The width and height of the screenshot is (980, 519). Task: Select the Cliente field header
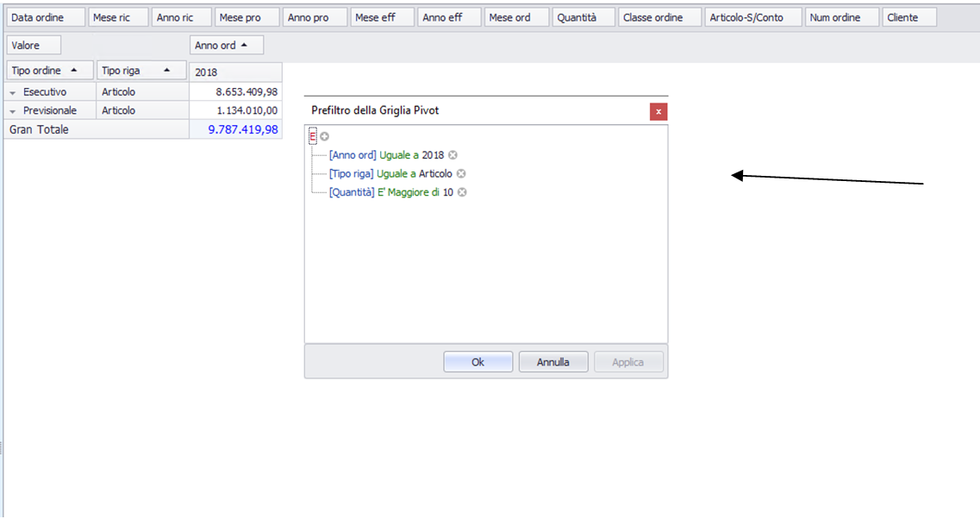coord(909,17)
